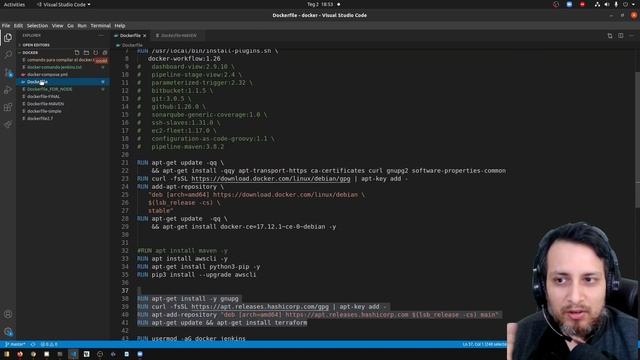The height and width of the screenshot is (360, 640).
Task: Select Dockerfile in the explorer tree
Action: [x=63, y=82]
